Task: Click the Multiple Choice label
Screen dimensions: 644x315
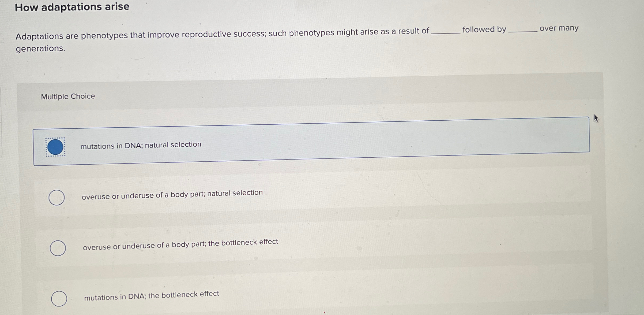Action: point(68,96)
